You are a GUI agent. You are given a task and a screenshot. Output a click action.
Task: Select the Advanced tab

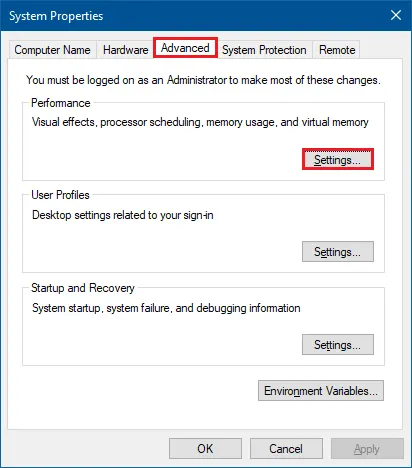(185, 48)
